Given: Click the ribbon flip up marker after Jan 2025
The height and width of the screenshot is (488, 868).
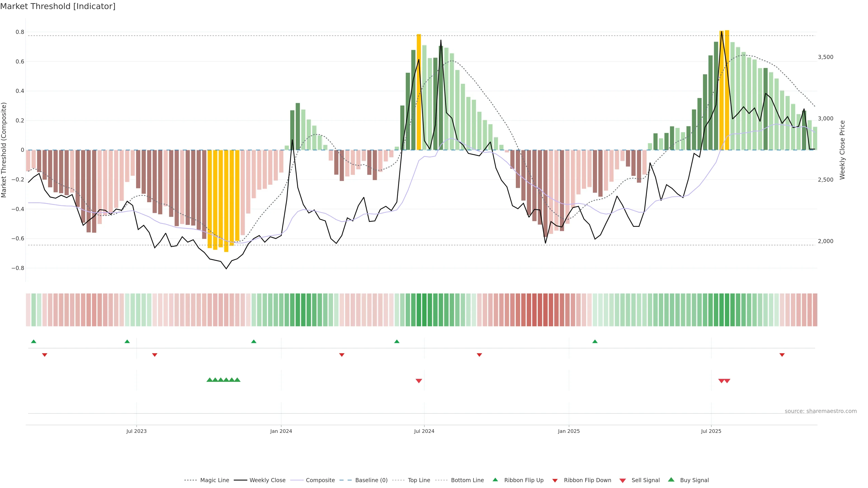Looking at the screenshot, I should (595, 342).
